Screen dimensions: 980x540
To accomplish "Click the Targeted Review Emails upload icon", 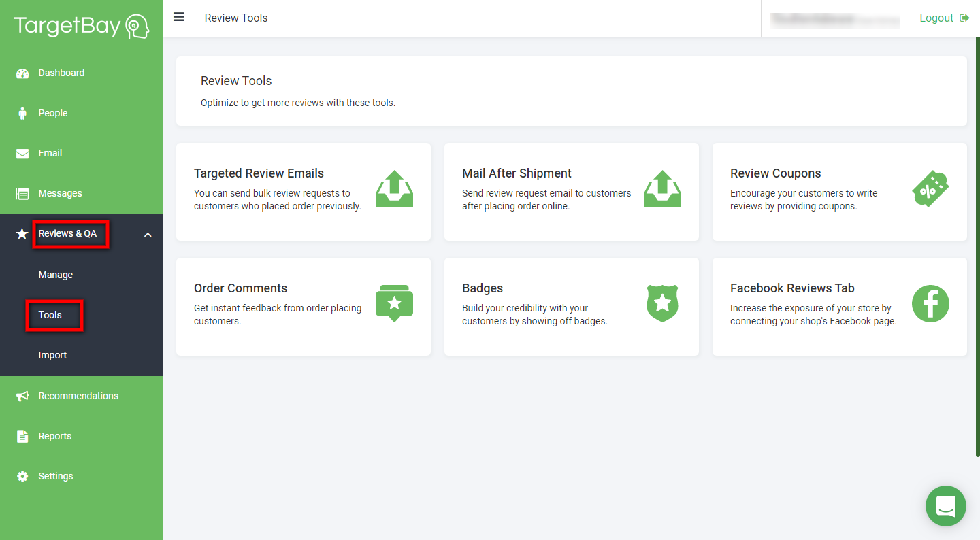I will pyautogui.click(x=394, y=189).
